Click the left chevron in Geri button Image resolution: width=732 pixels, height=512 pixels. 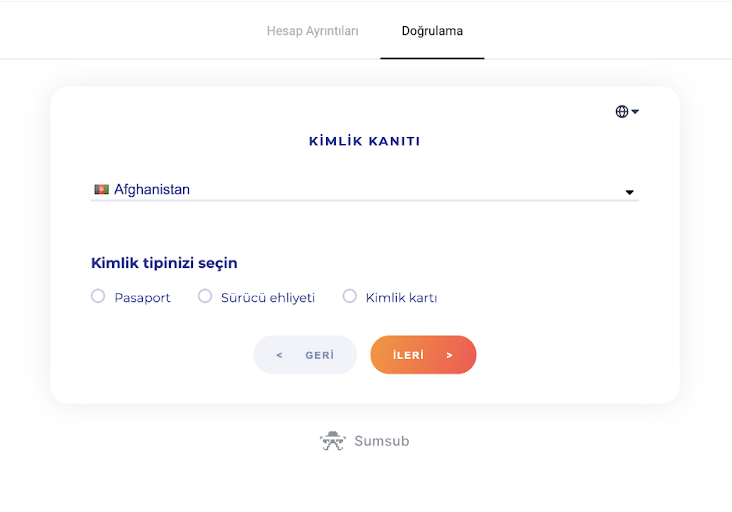click(x=279, y=355)
